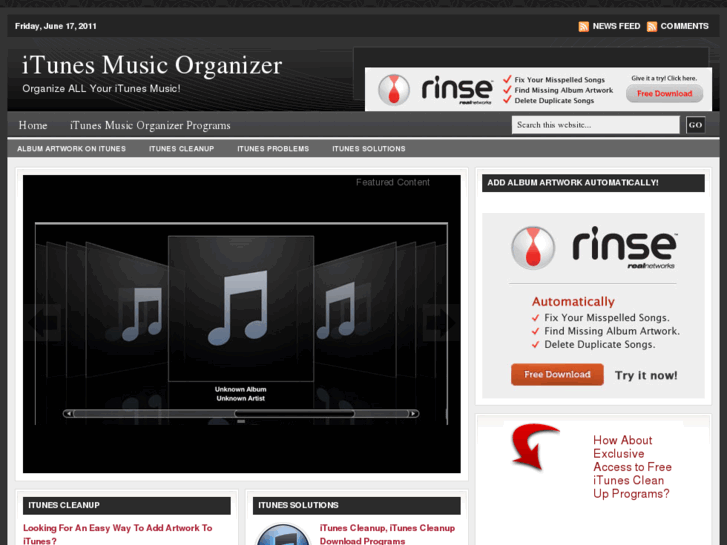Open Looking For An Easy Way article
This screenshot has width=727, height=545.
pos(118,534)
